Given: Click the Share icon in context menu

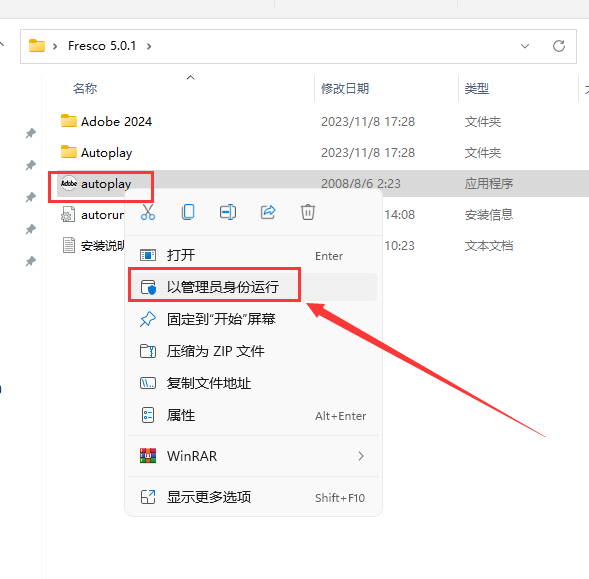Looking at the screenshot, I should pyautogui.click(x=268, y=212).
